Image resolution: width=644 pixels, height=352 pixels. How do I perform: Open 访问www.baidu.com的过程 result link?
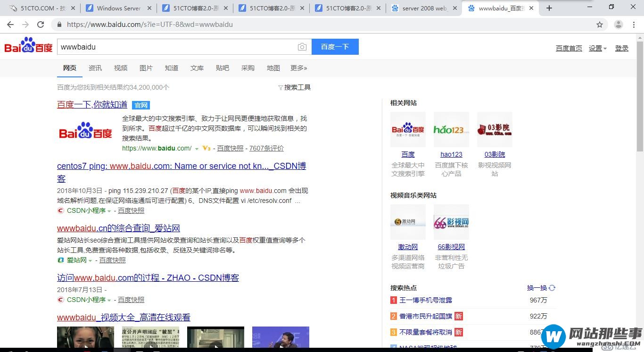tap(148, 278)
